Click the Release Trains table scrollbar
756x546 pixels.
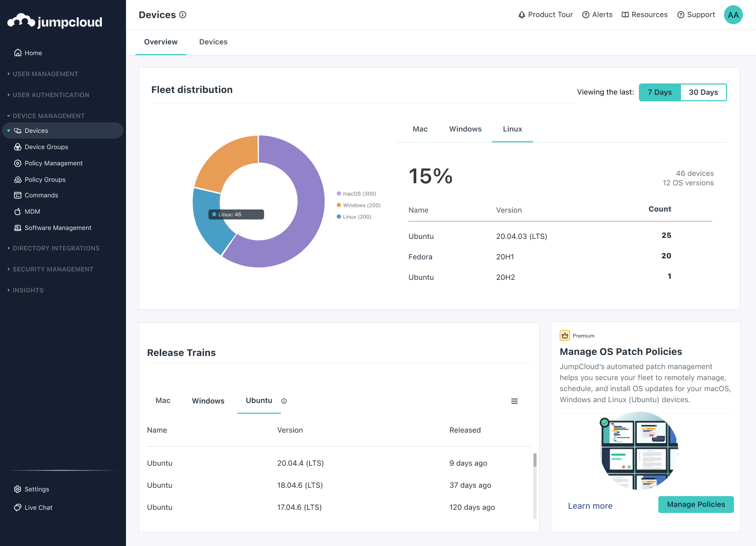click(x=535, y=460)
